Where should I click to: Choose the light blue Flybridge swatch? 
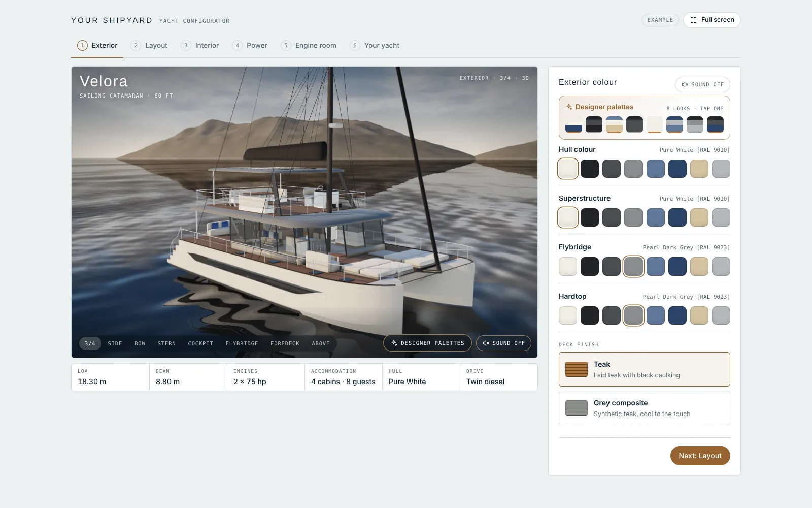click(x=656, y=266)
